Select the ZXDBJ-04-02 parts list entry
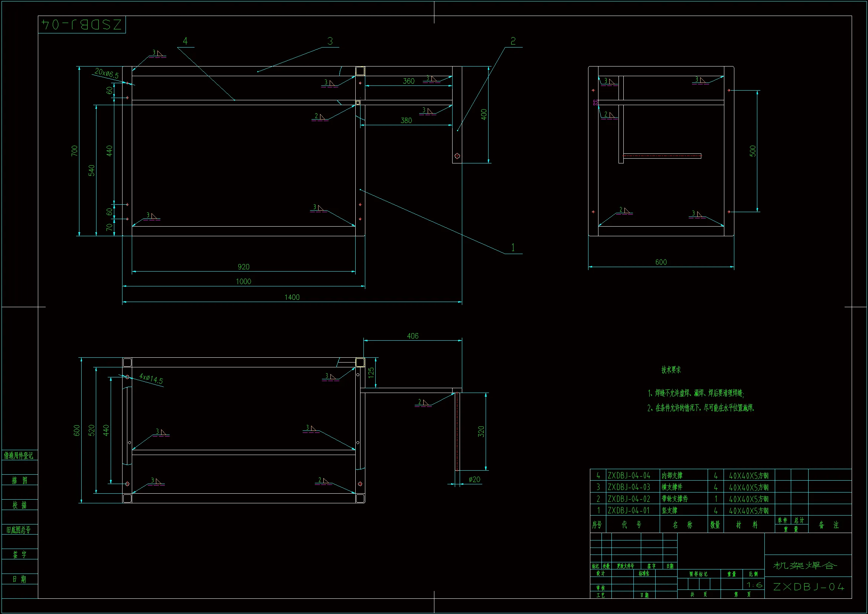Image resolution: width=868 pixels, height=614 pixels. coord(629,499)
